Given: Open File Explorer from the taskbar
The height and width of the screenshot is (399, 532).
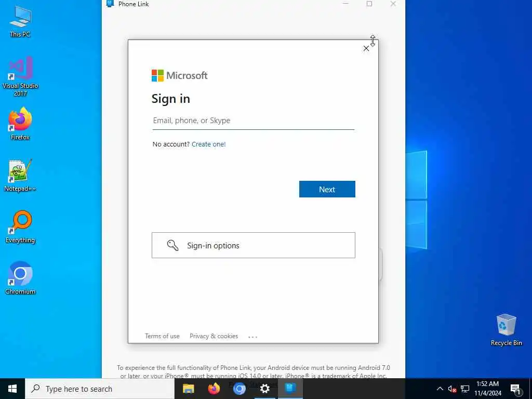Looking at the screenshot, I should [x=188, y=389].
